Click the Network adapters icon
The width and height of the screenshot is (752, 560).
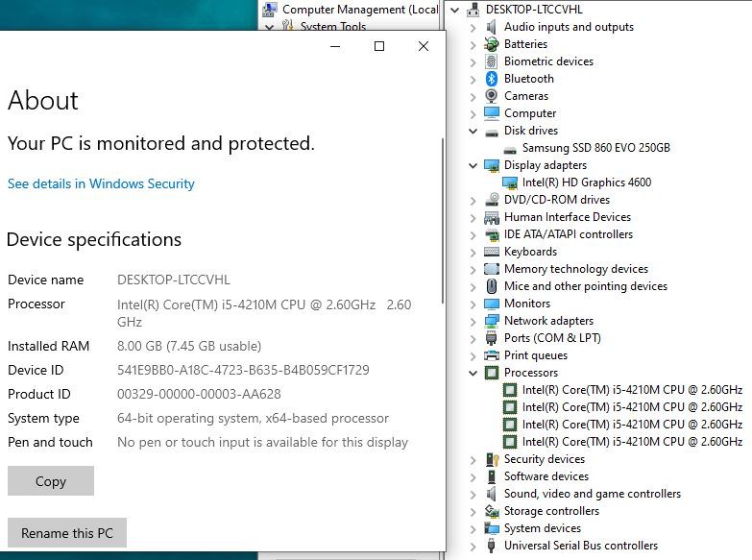(492, 321)
